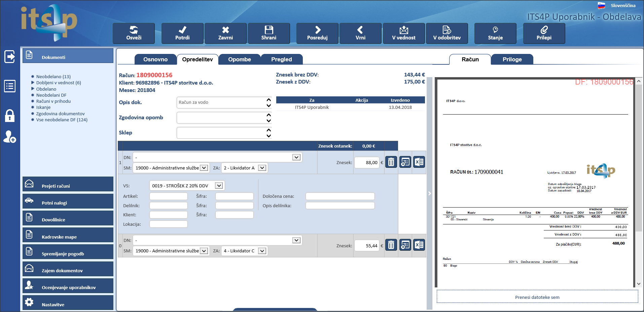Click add-split icon for 88,00 row
This screenshot has width=644, height=312.
coord(405,162)
